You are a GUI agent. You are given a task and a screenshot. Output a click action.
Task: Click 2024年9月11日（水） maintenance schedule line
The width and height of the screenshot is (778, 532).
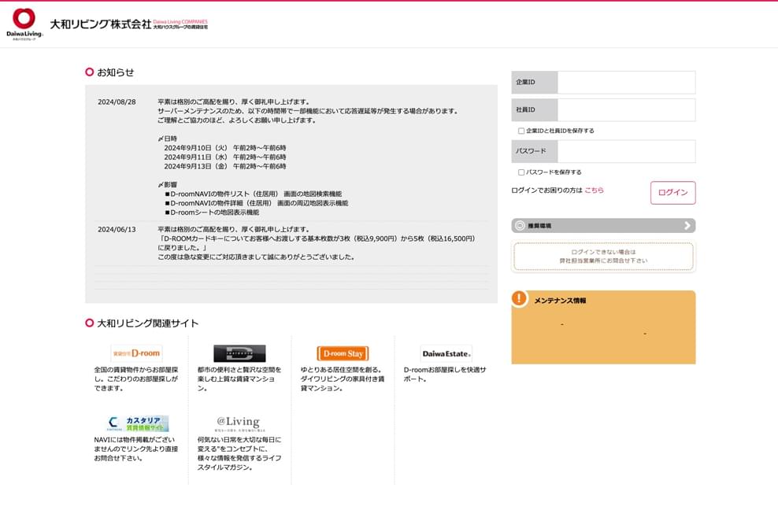(x=224, y=157)
